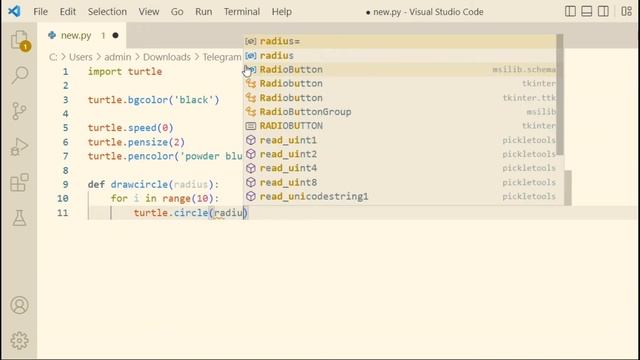The width and height of the screenshot is (640, 360).
Task: Open the Edit menu
Action: coord(68,11)
